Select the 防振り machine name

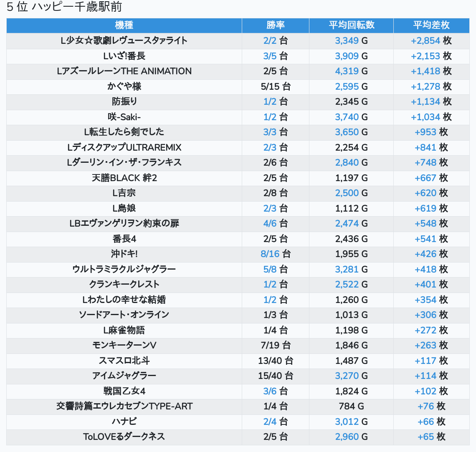point(124,101)
